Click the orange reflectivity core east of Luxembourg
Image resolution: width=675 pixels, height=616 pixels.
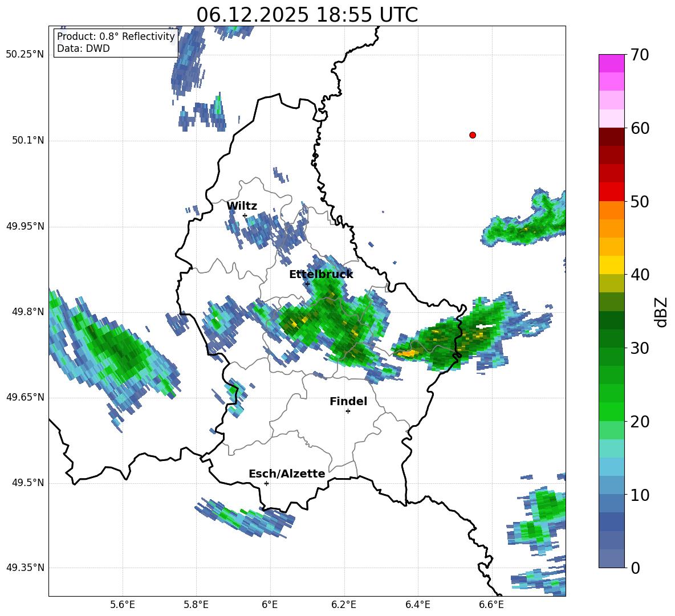[x=407, y=354]
